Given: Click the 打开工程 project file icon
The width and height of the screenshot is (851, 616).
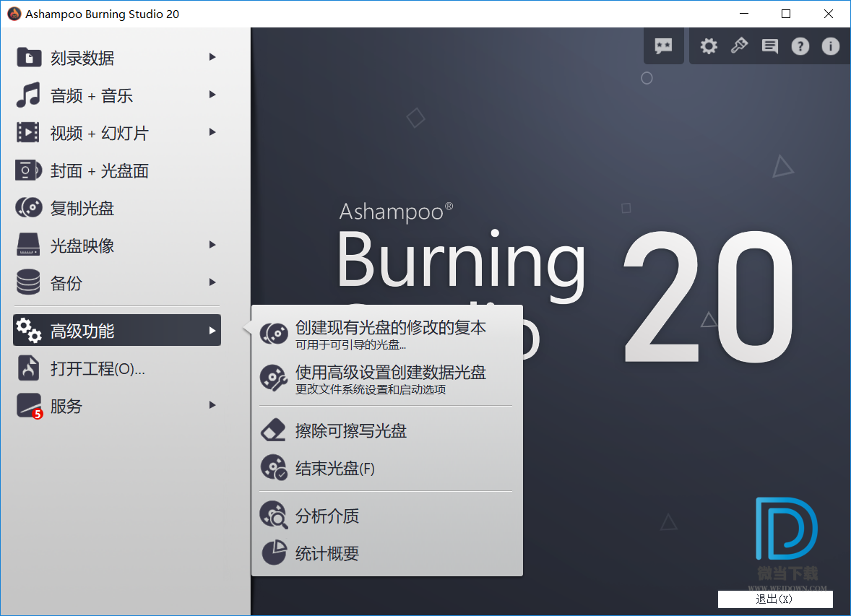Looking at the screenshot, I should (28, 368).
